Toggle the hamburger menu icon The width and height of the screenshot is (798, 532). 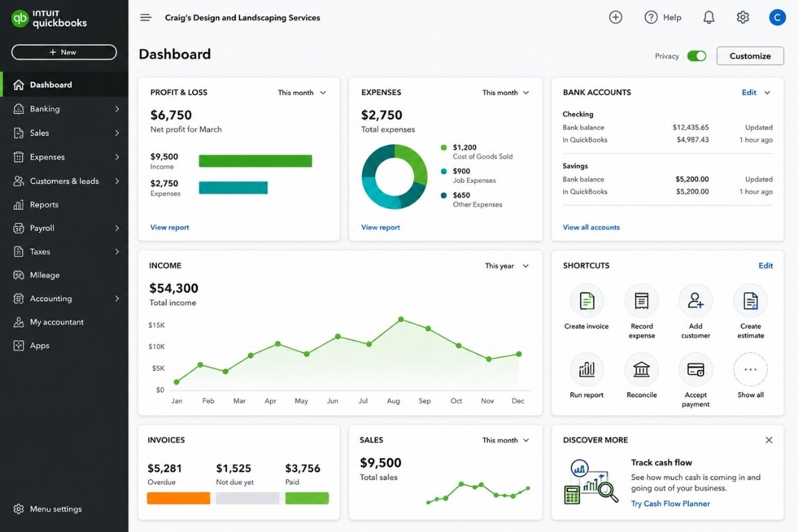tap(146, 18)
